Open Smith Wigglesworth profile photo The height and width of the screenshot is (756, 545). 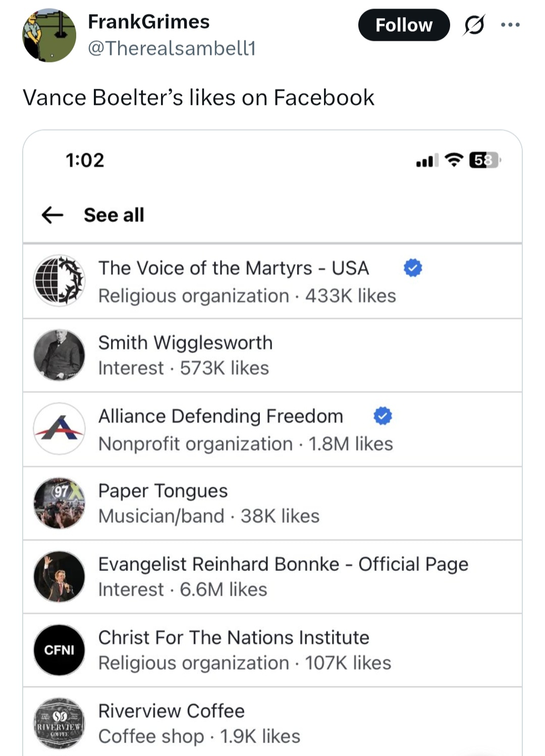tap(59, 355)
